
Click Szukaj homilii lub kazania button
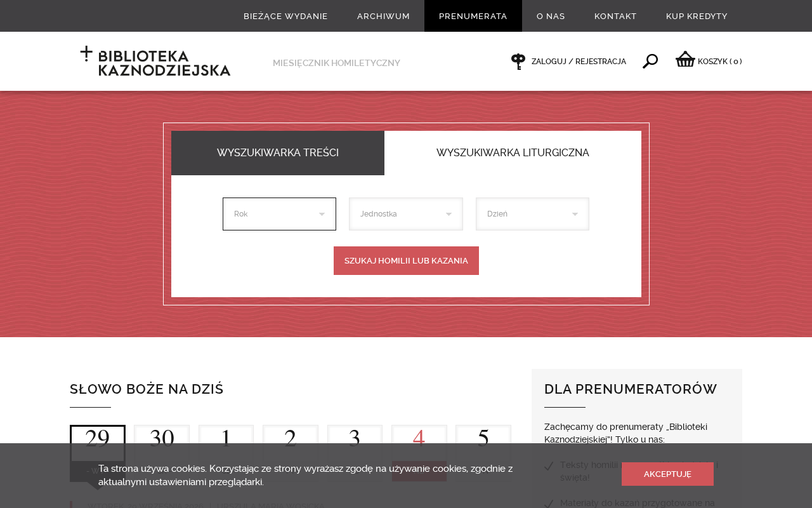click(x=406, y=260)
